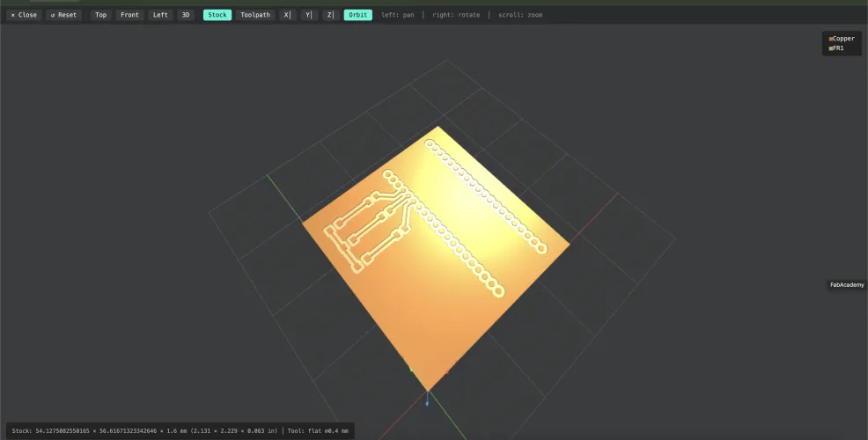Switch to Top view
Screen dimensions: 868x440
[x=100, y=15]
